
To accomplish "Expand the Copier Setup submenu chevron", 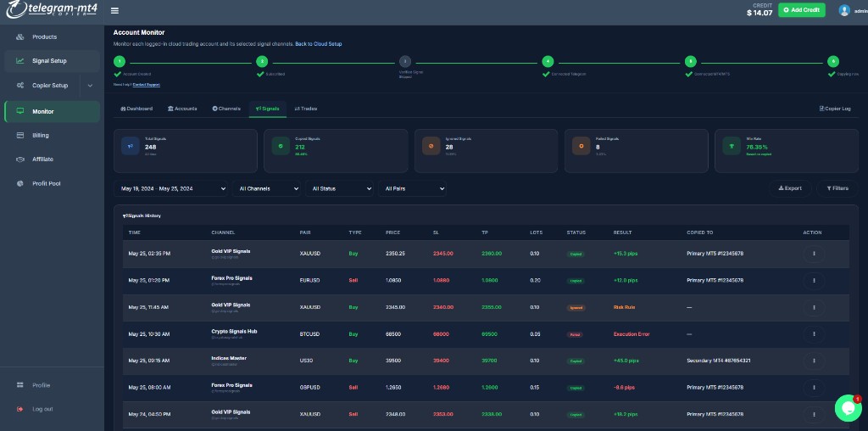I will (x=90, y=86).
